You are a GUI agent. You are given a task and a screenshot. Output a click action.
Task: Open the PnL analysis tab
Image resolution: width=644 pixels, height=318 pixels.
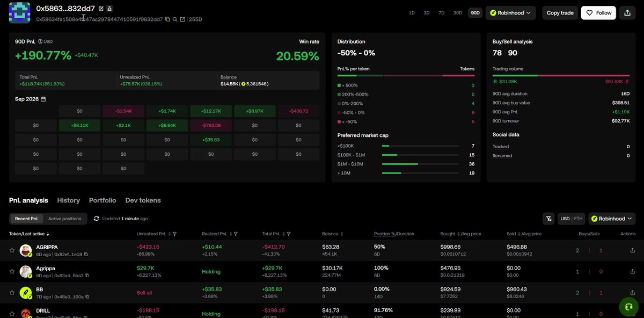(x=28, y=200)
